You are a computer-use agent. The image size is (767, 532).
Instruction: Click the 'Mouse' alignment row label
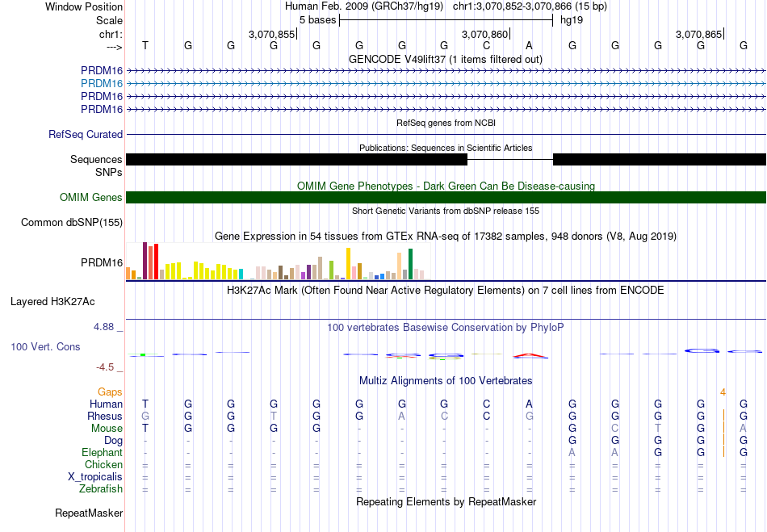click(107, 429)
